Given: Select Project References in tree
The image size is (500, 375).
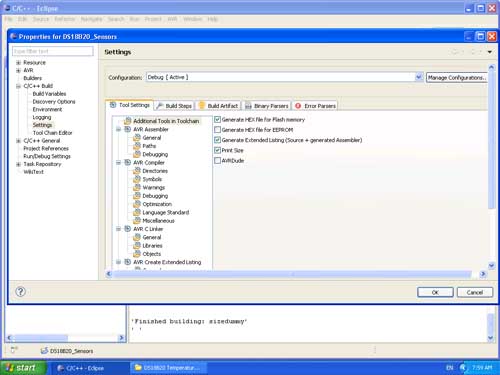Looking at the screenshot, I should click(46, 148).
